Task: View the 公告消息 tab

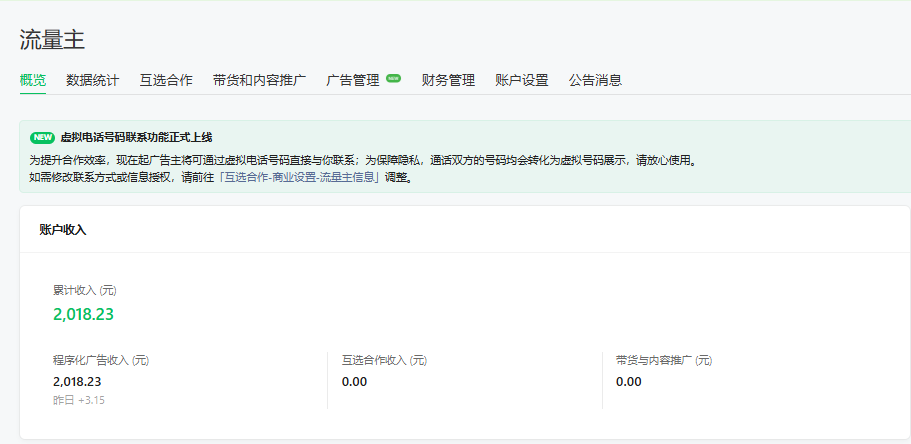Action: [595, 80]
